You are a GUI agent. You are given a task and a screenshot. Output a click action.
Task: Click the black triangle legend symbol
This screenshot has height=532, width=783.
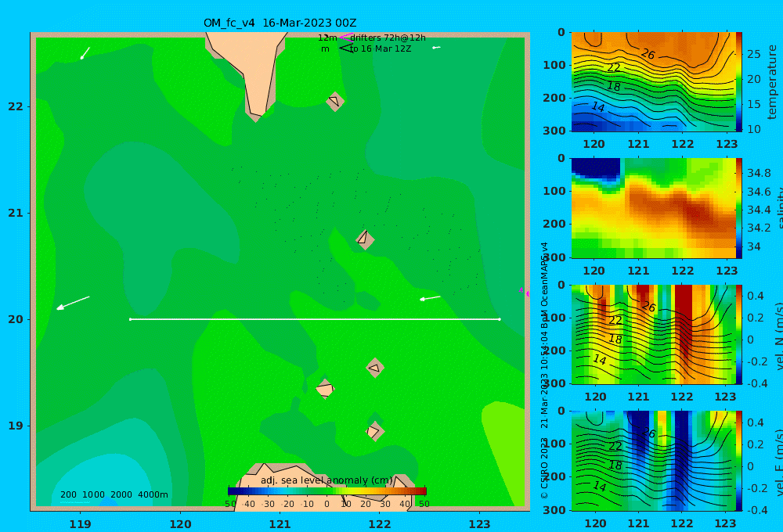(x=346, y=48)
